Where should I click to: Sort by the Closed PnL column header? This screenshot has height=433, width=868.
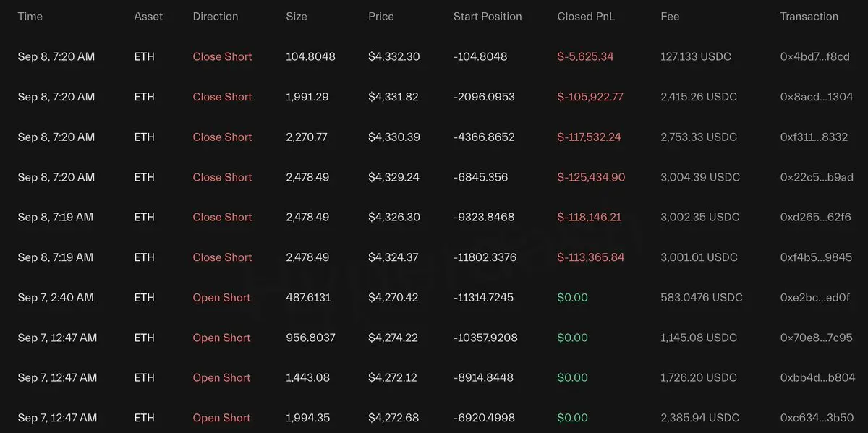coord(586,16)
